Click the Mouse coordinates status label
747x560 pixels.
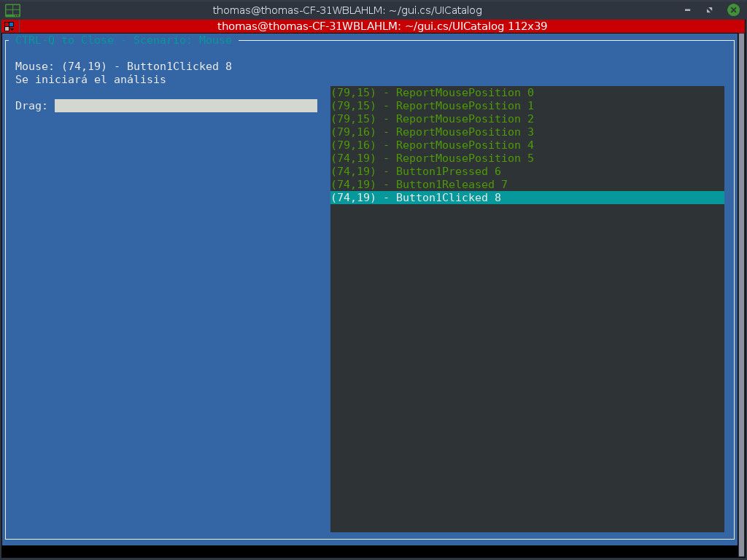pyautogui.click(x=121, y=66)
